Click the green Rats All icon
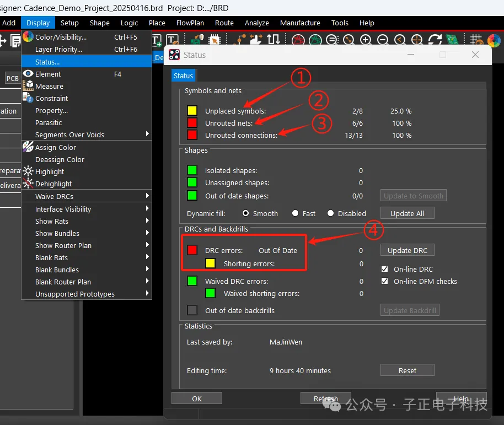The width and height of the screenshot is (504, 425). [x=315, y=40]
